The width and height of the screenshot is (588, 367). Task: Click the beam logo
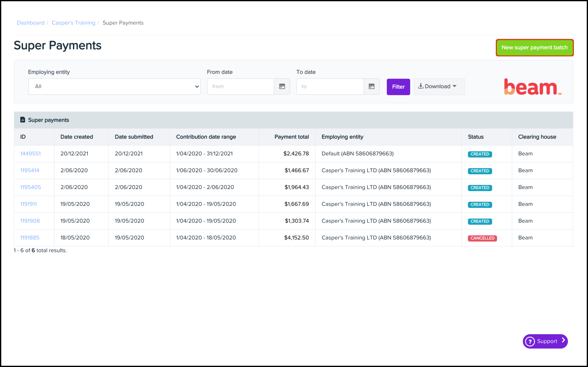(532, 87)
